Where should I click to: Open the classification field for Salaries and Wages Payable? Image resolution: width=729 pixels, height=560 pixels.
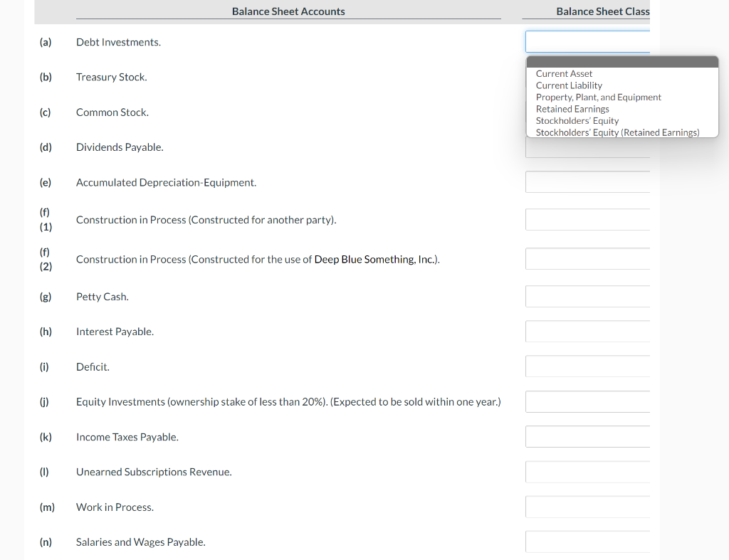(x=587, y=541)
